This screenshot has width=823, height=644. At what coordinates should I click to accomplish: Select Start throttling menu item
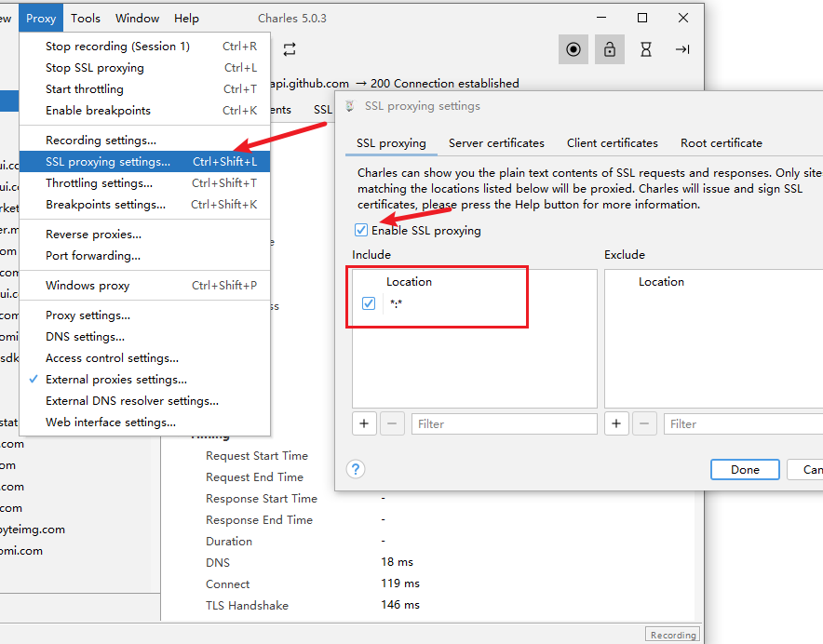coord(145,89)
